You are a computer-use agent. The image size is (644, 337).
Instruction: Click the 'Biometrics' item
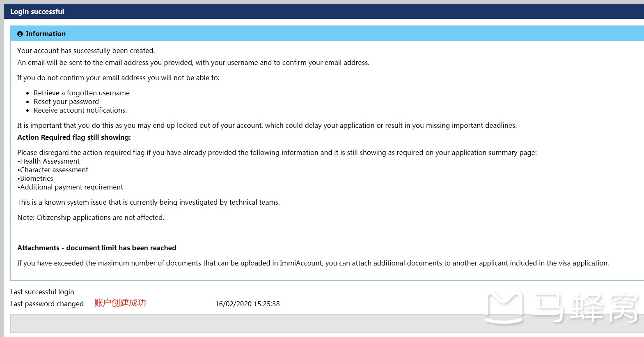(x=35, y=178)
